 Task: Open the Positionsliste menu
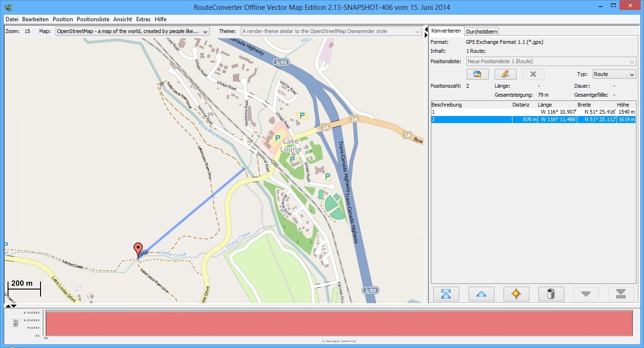tap(93, 19)
